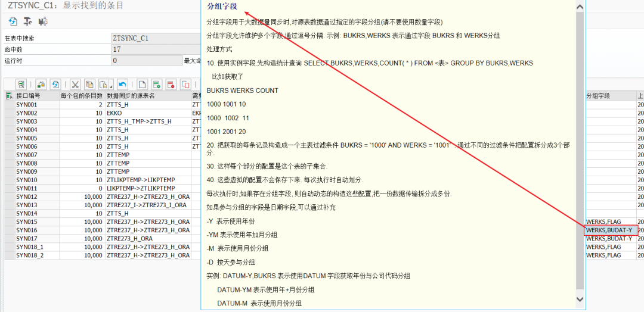The width and height of the screenshot is (644, 312).
Task: Click the 数据同步的源表名 column header
Action: 148,96
